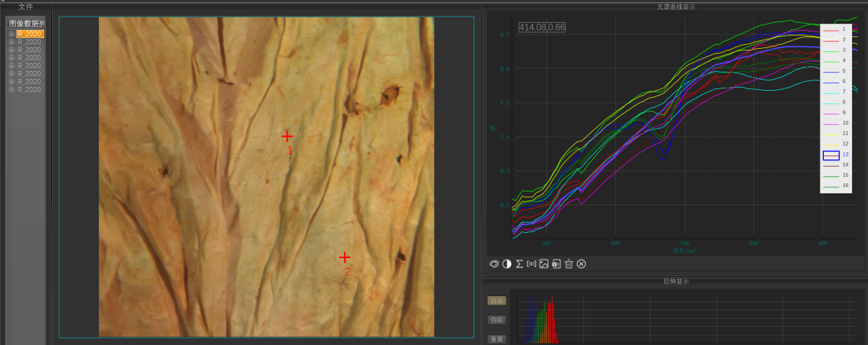The image size is (868, 345).
Task: Click the circled X clear icon
Action: pyautogui.click(x=581, y=264)
